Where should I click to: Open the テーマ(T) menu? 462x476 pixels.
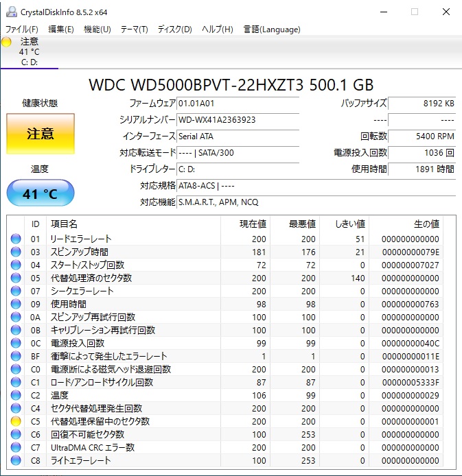click(x=135, y=29)
